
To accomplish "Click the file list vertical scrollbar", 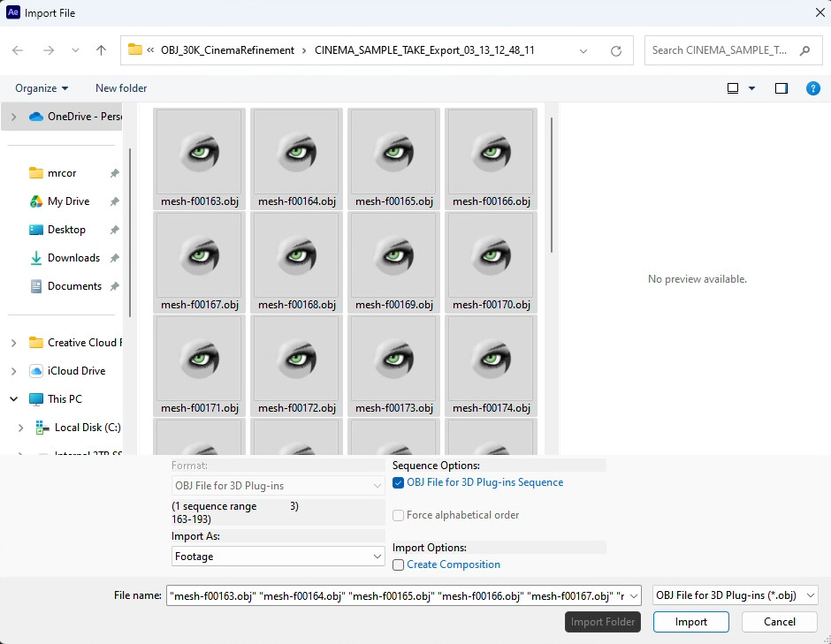I will 552,186.
